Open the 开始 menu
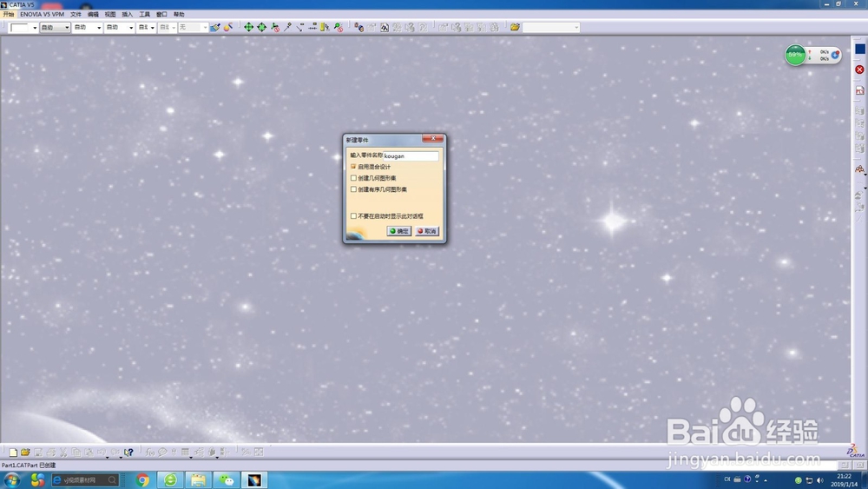Screen dimensions: 868x489 coord(9,15)
